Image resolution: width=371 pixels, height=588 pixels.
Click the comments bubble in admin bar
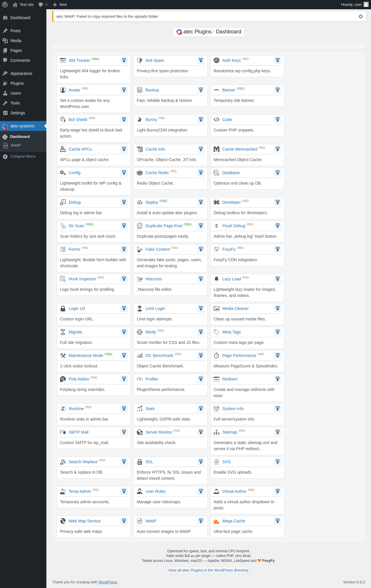click(43, 5)
